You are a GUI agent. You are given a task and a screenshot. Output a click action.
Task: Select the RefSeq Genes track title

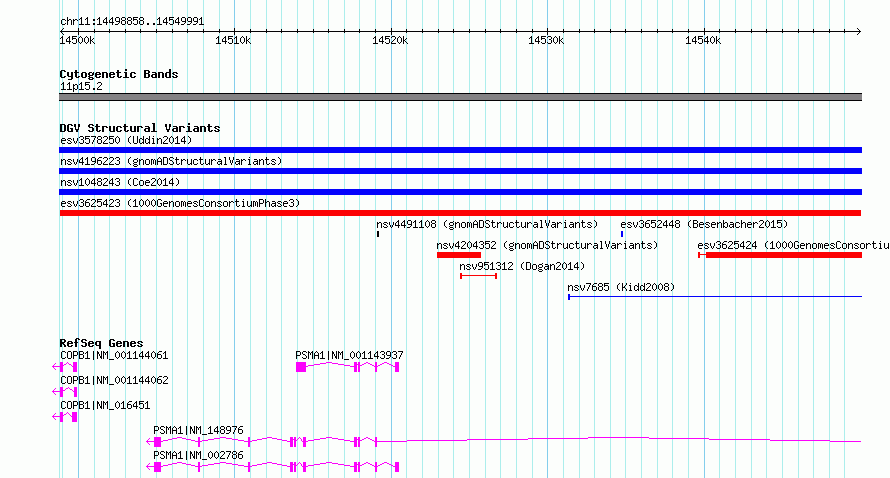click(x=101, y=343)
